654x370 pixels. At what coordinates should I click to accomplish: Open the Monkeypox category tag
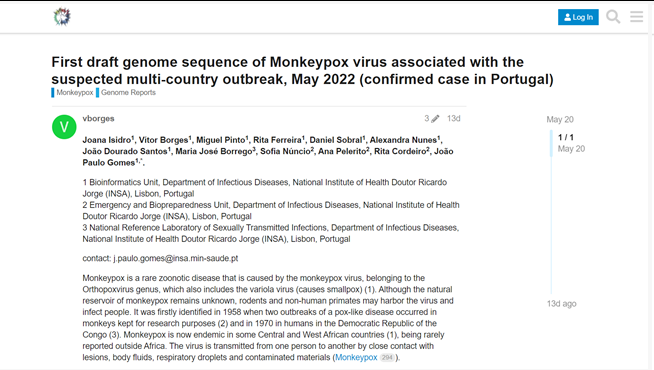click(x=72, y=93)
